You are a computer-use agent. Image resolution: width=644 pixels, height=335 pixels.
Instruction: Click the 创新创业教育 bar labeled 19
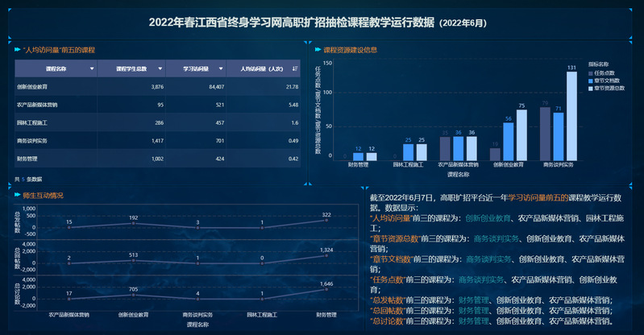495,155
